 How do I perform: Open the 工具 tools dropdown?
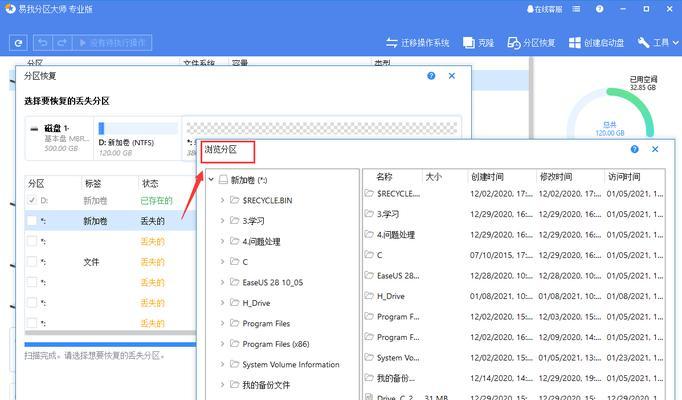(x=658, y=43)
